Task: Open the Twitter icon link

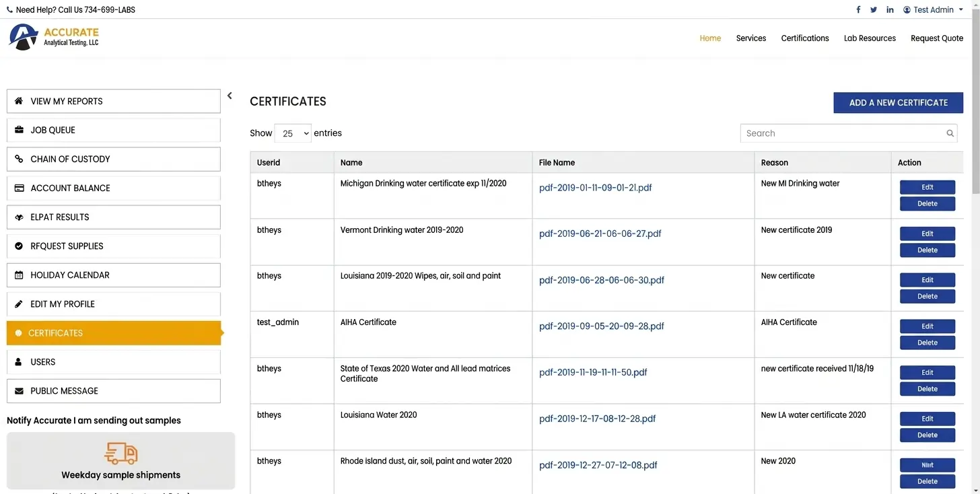Action: click(x=874, y=10)
